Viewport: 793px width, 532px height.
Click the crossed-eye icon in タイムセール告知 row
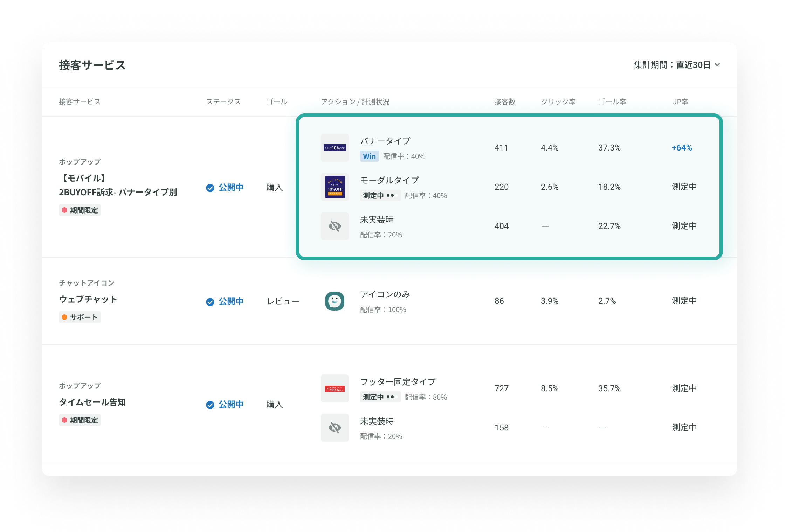335,428
